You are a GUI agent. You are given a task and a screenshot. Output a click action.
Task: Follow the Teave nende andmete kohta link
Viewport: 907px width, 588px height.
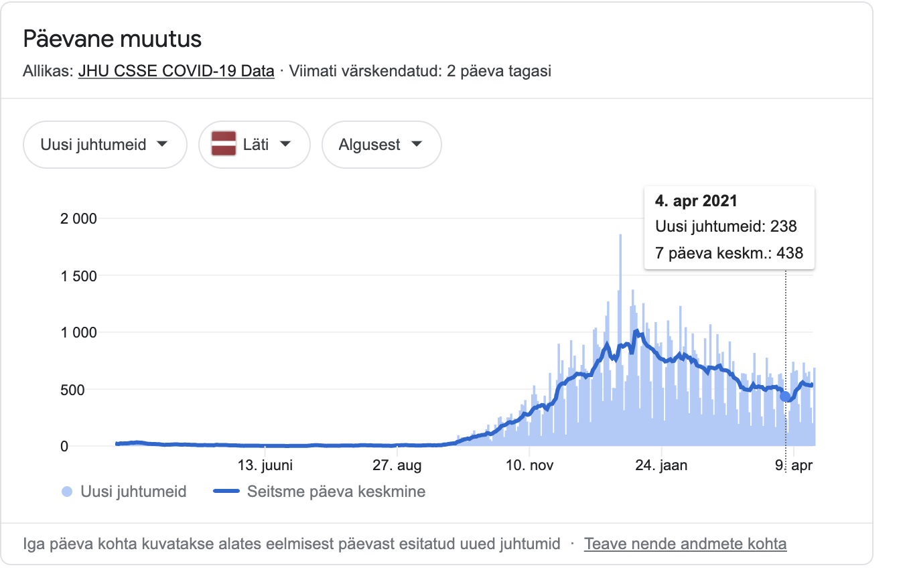point(685,544)
